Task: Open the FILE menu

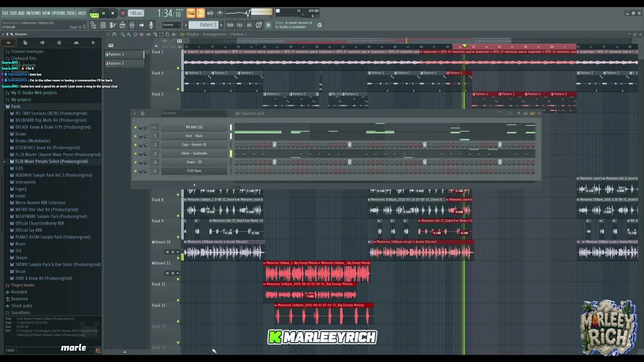Action: click(x=6, y=13)
